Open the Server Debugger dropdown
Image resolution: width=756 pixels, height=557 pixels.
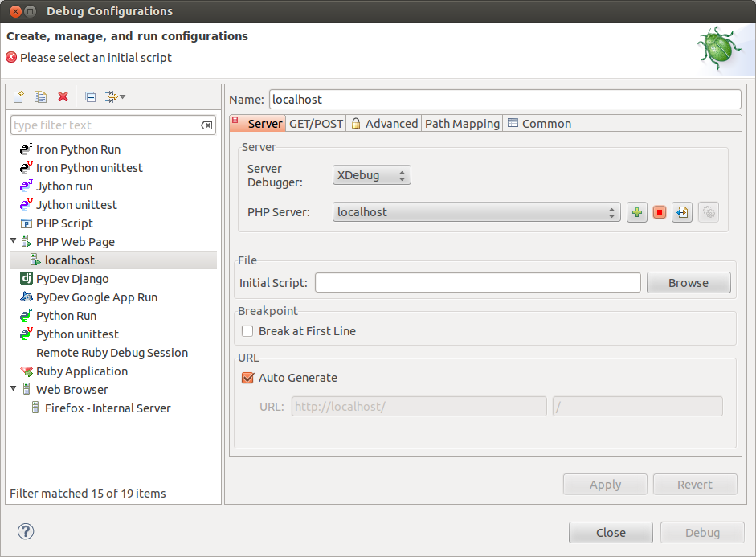(371, 174)
